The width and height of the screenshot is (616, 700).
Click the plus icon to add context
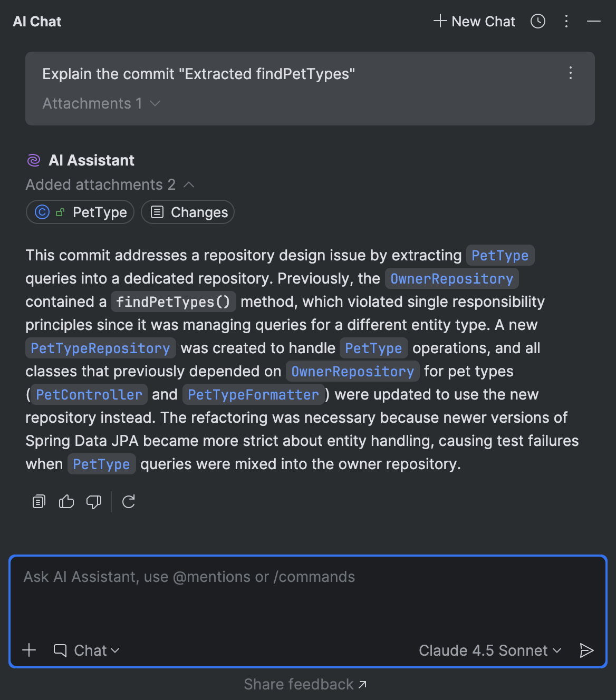[29, 650]
